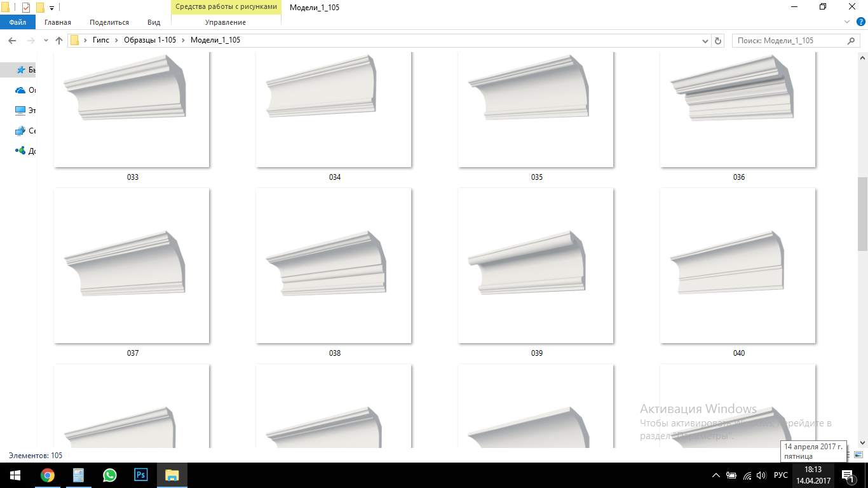The width and height of the screenshot is (868, 488).
Task: Click File Explorer icon in taskbar
Action: coord(172,475)
